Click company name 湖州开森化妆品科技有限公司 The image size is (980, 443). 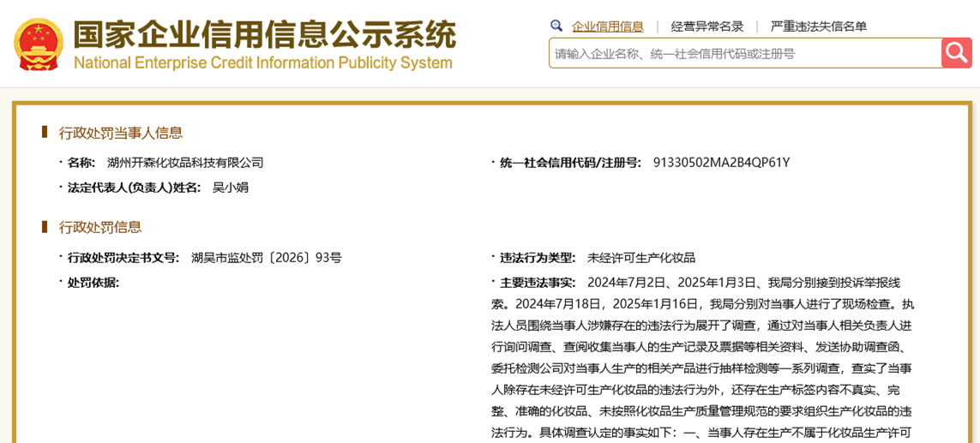[x=185, y=163]
